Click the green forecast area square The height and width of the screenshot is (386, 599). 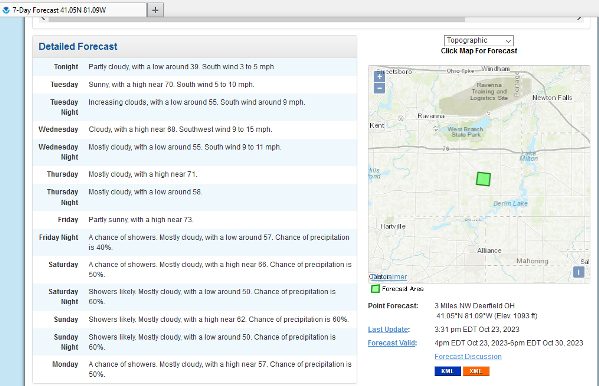click(483, 179)
